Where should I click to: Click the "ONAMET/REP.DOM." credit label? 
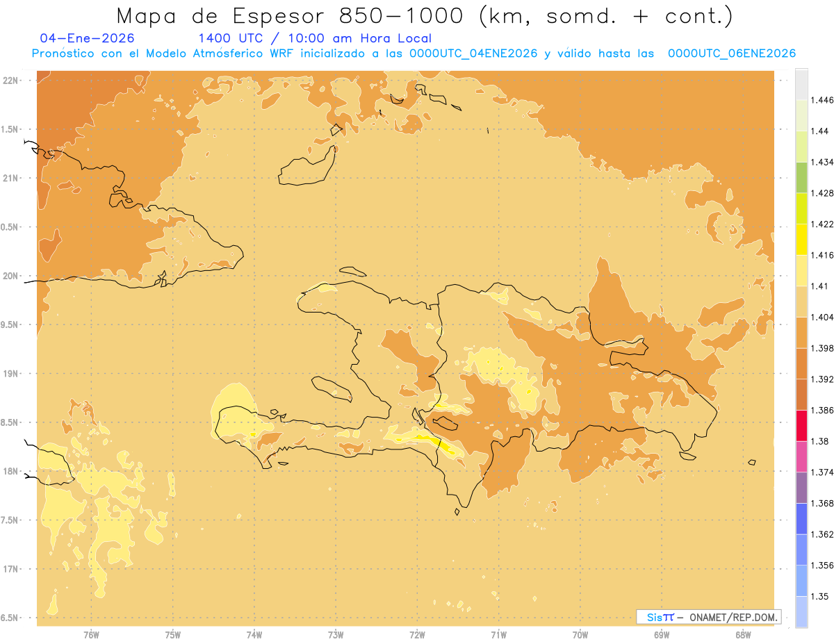(x=733, y=617)
